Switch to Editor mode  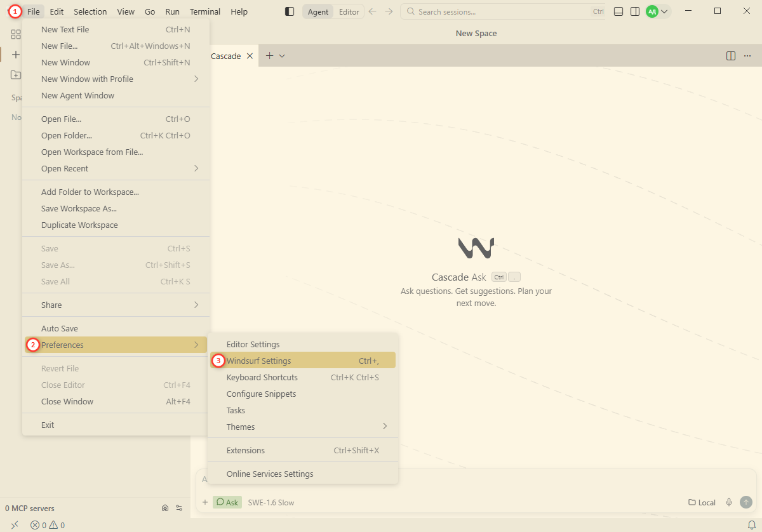point(349,11)
